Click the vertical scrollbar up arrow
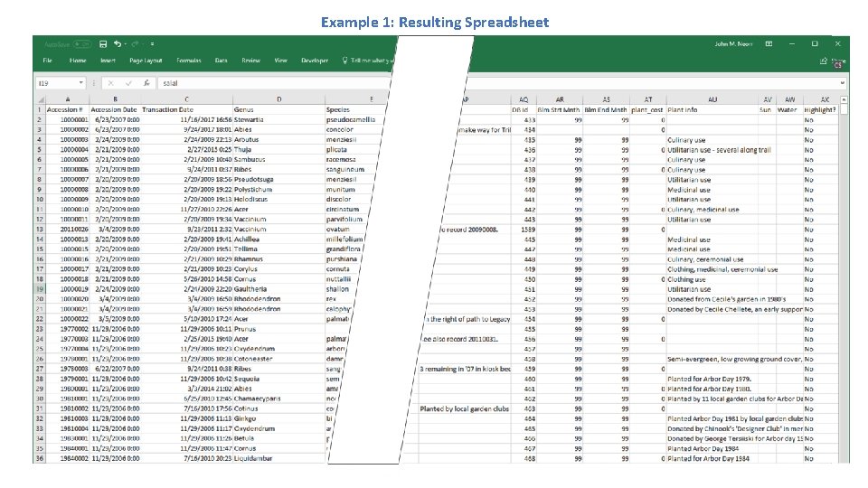 (x=844, y=99)
